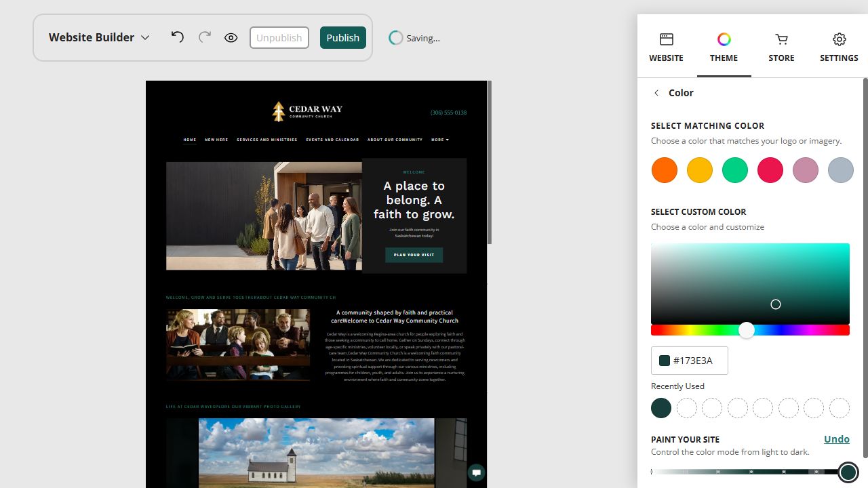Open the chat bubble icon
Viewport: 868px width, 488px height.
[477, 472]
